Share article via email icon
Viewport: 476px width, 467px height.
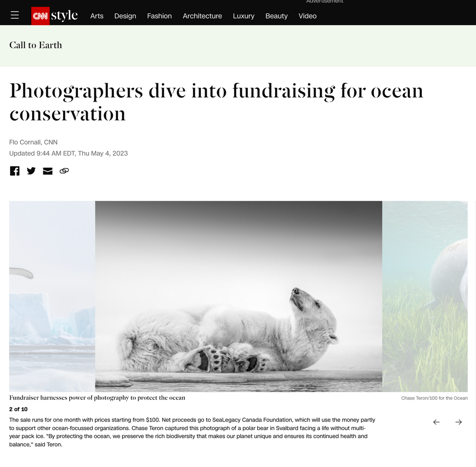click(x=48, y=171)
